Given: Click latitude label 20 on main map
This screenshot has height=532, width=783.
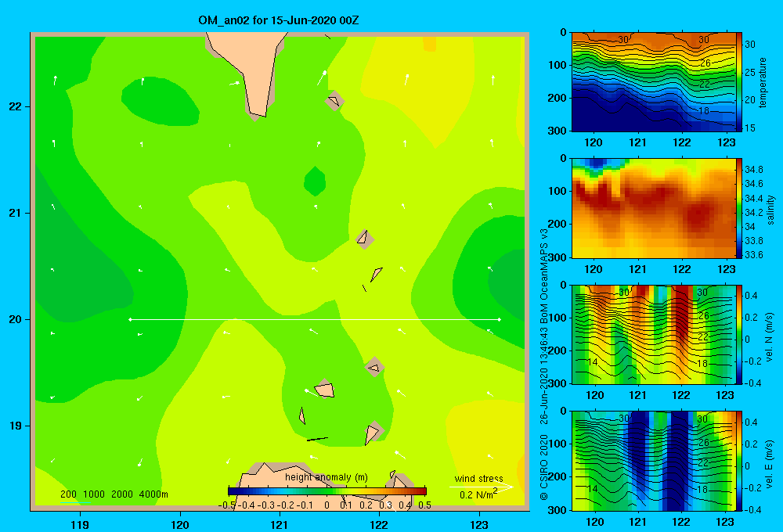Looking at the screenshot, I should coord(16,319).
